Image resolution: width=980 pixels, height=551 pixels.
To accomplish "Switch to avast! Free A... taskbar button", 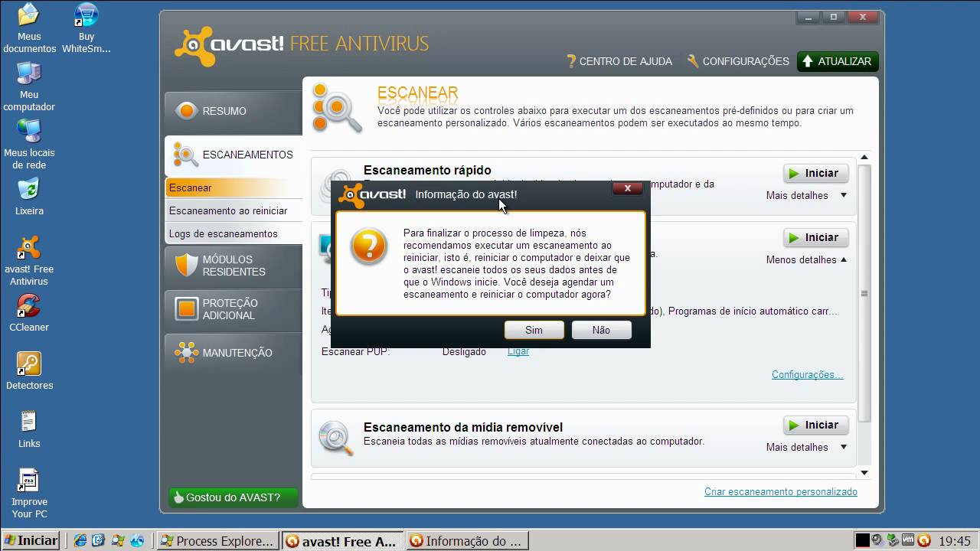I will click(x=342, y=541).
